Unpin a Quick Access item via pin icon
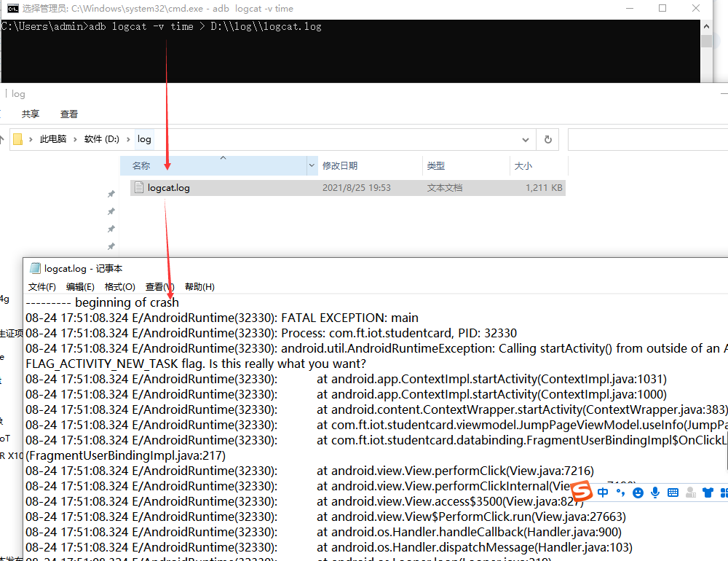Image resolution: width=728 pixels, height=561 pixels. 111,194
